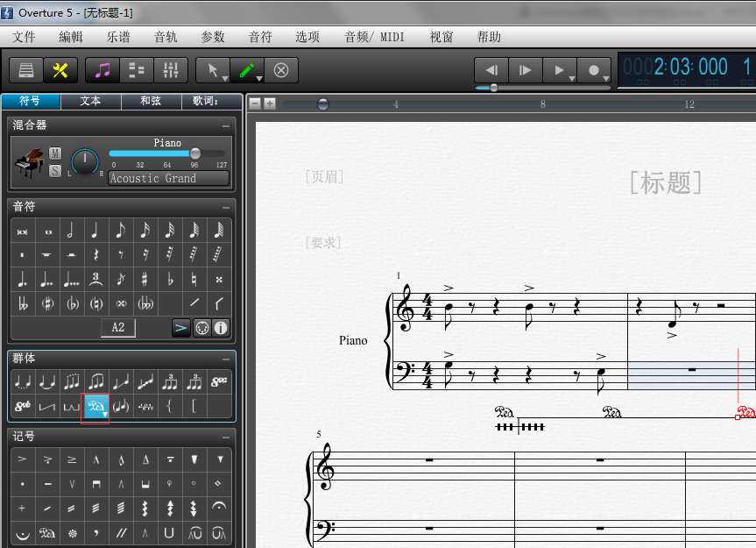Screen dimensions: 756x548
Task: Select the pedal (Ped.) group tool
Action: (95, 406)
